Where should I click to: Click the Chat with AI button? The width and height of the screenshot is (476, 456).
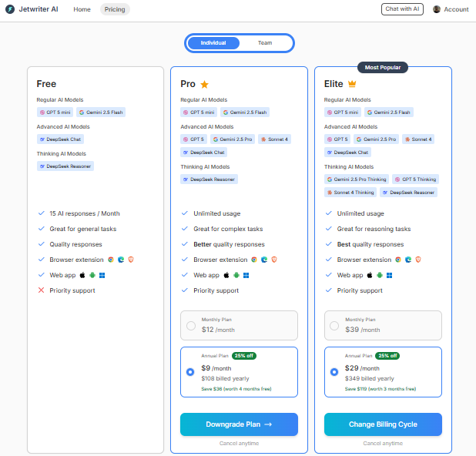point(402,9)
